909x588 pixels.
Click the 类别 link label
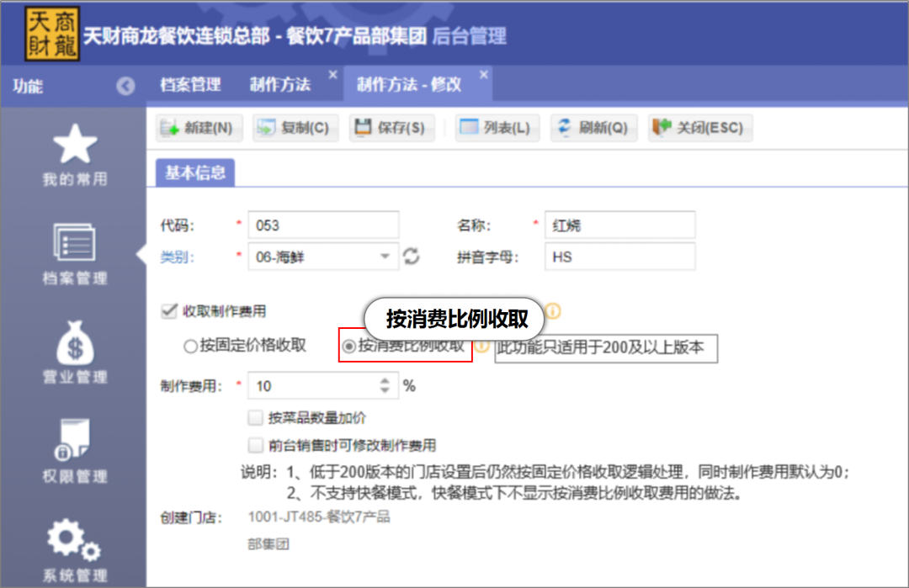pyautogui.click(x=176, y=257)
